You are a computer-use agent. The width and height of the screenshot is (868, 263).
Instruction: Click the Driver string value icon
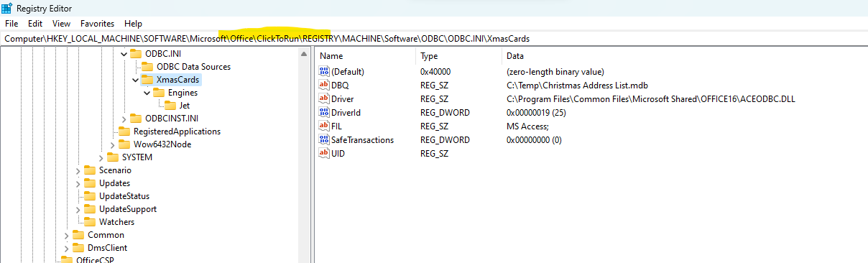coord(323,99)
